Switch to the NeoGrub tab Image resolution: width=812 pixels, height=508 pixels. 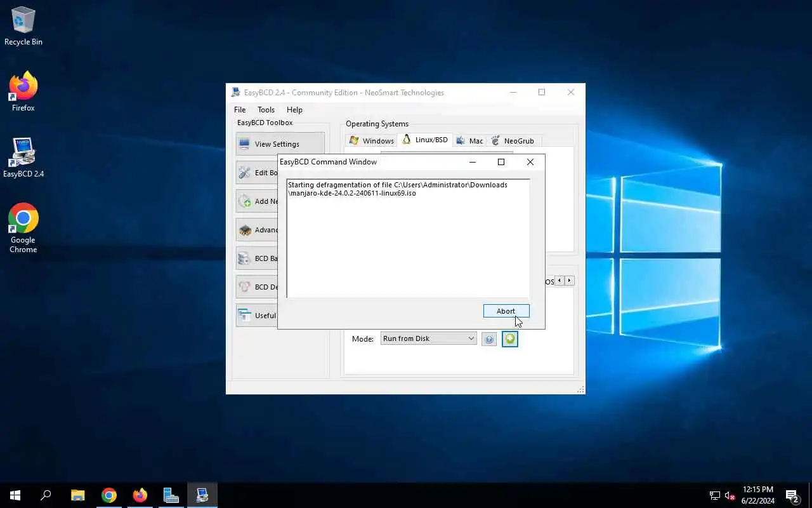(x=513, y=141)
